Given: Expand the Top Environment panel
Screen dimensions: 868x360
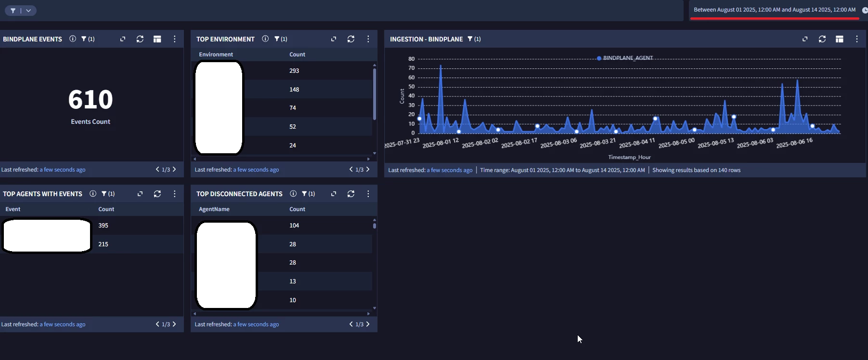Looking at the screenshot, I should (x=334, y=39).
